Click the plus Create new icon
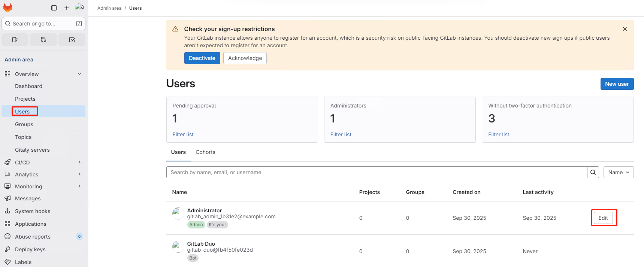The height and width of the screenshot is (267, 644). point(67,8)
